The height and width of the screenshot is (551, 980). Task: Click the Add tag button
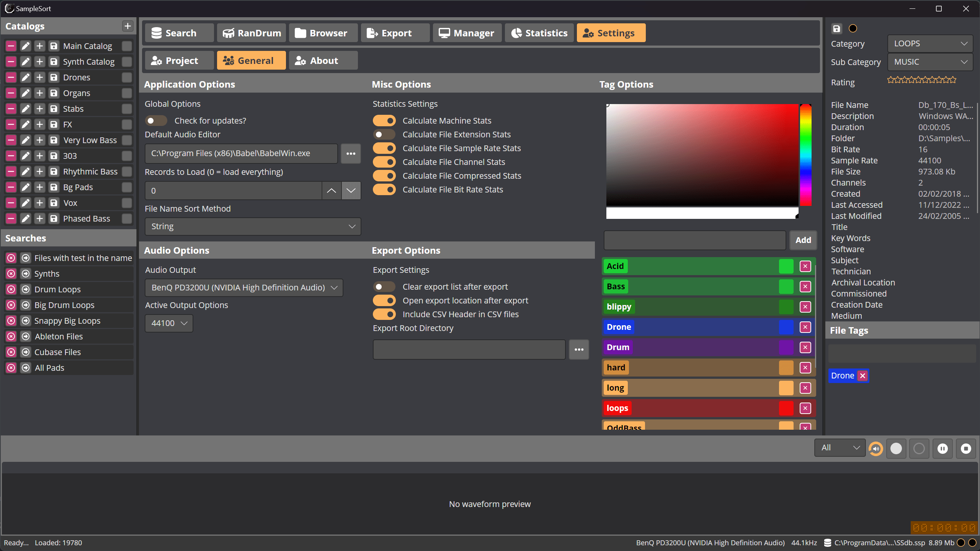click(x=803, y=240)
